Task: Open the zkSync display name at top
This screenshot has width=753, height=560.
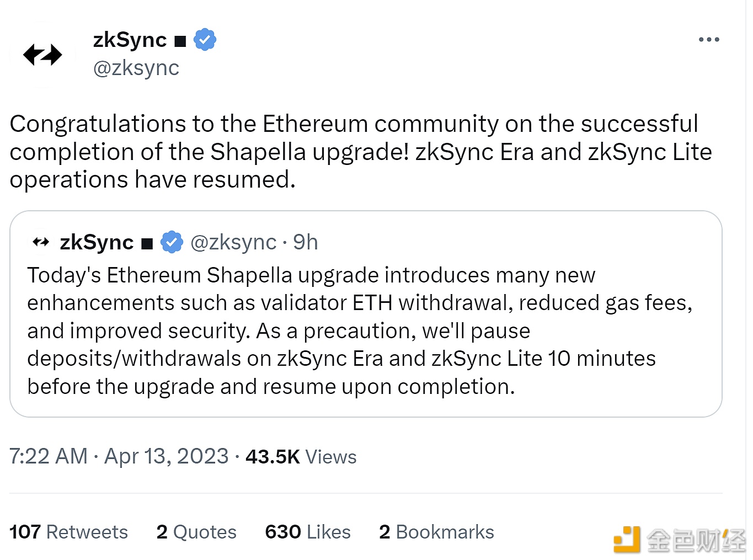Action: pos(130,40)
